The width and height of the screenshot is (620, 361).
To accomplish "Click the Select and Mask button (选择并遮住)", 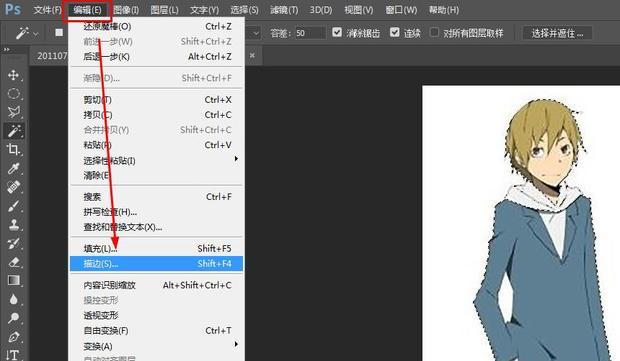I will (558, 33).
